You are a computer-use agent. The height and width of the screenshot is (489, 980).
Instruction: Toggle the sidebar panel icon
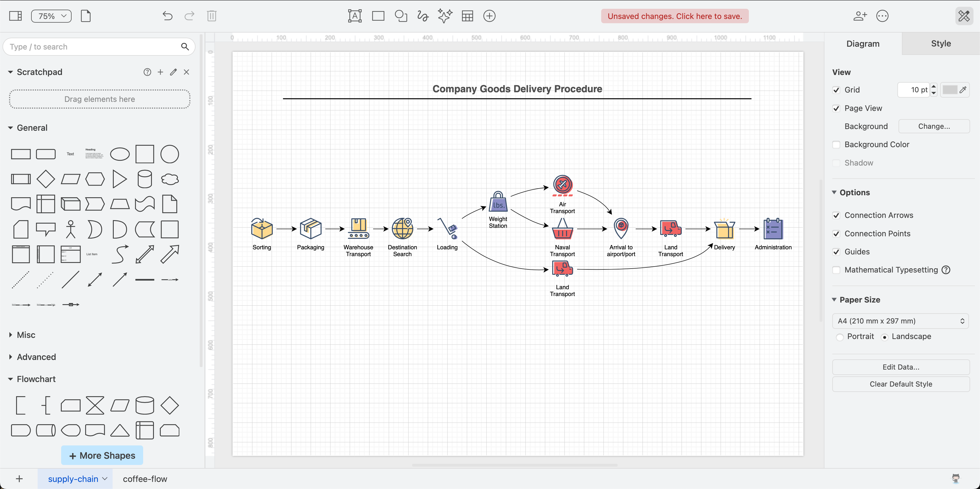tap(16, 16)
